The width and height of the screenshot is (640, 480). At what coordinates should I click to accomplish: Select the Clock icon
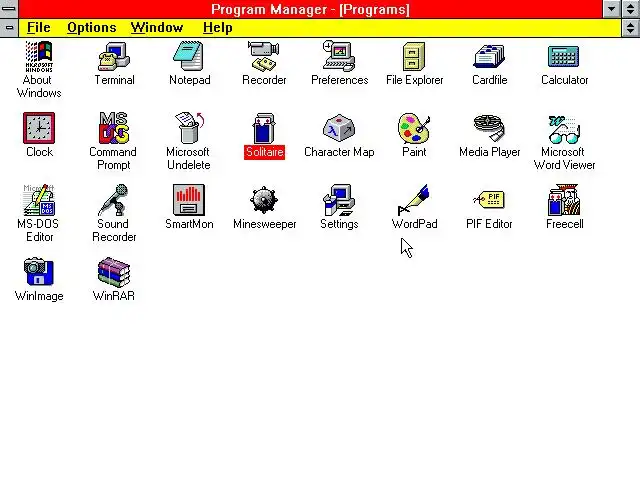click(39, 128)
